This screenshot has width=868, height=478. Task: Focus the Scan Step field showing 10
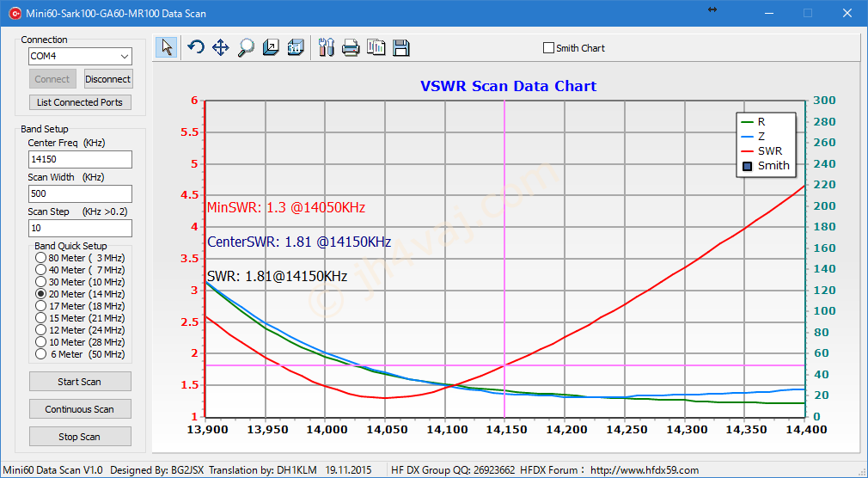click(80, 228)
